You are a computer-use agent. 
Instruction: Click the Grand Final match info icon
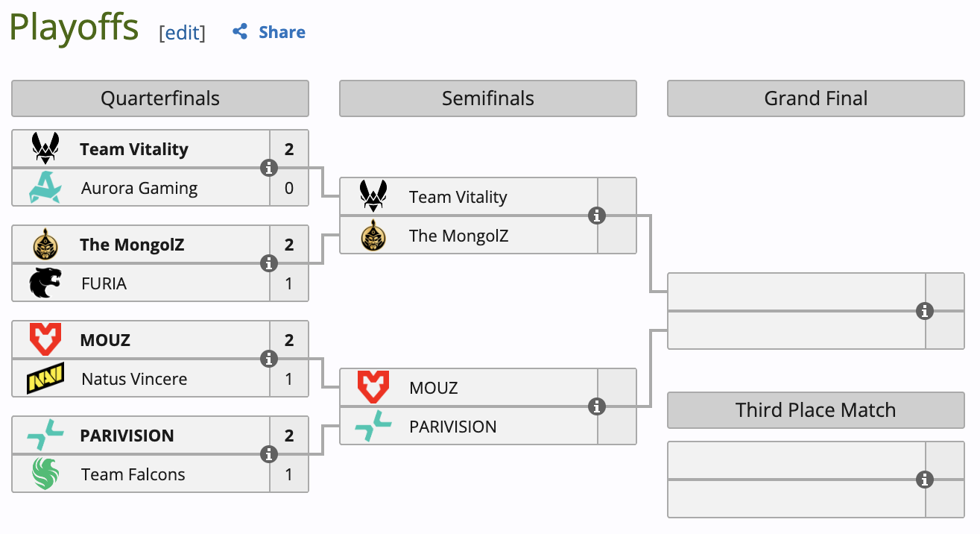(925, 311)
